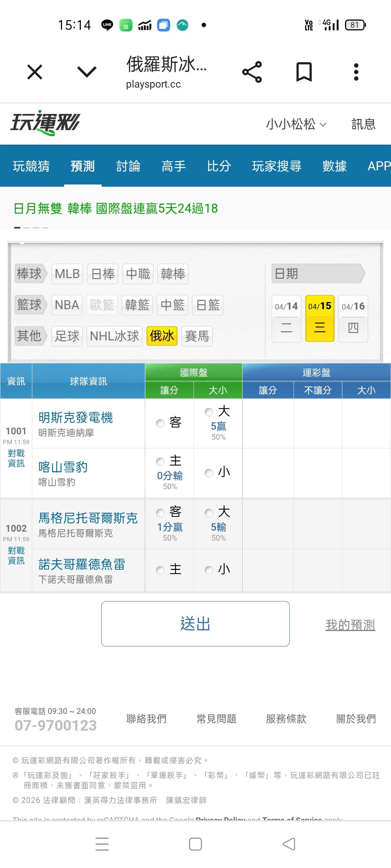This screenshot has height=868, width=391.
Task: Open the 討論 nav tab
Action: pyautogui.click(x=128, y=166)
